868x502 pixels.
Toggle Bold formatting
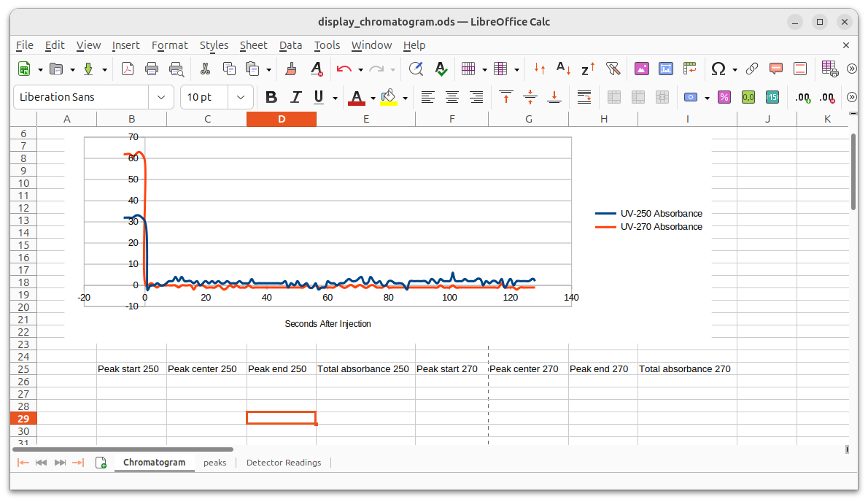click(271, 97)
